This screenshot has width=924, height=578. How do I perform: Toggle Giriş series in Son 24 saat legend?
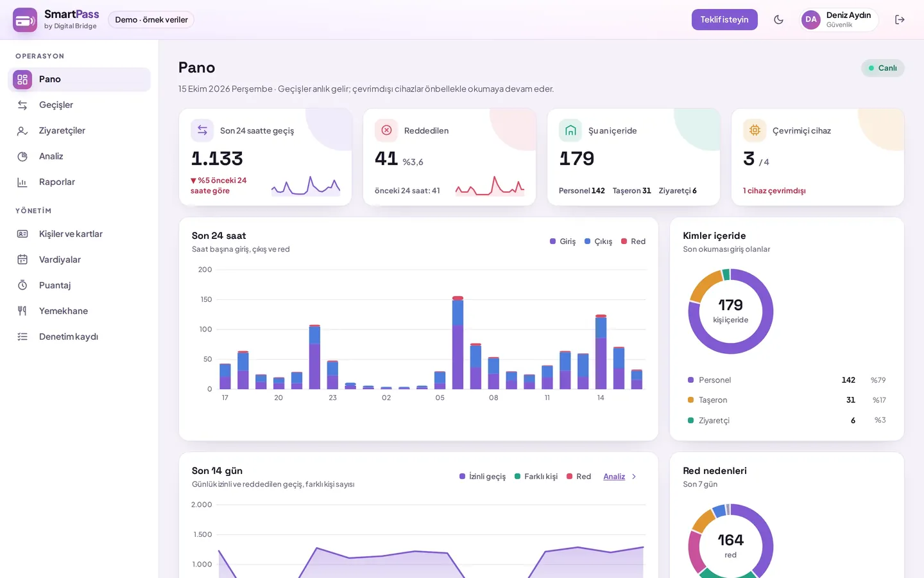coord(563,241)
